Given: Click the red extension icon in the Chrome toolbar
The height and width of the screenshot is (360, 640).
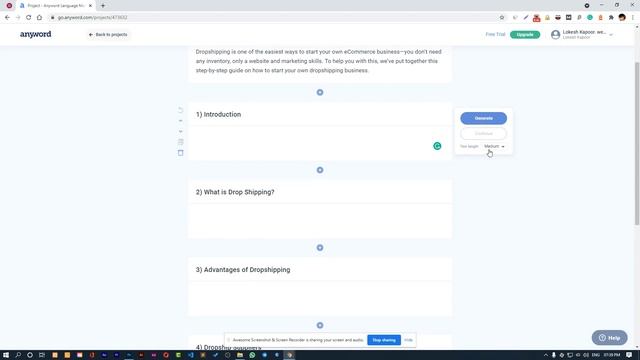Looking at the screenshot, I should (x=536, y=18).
